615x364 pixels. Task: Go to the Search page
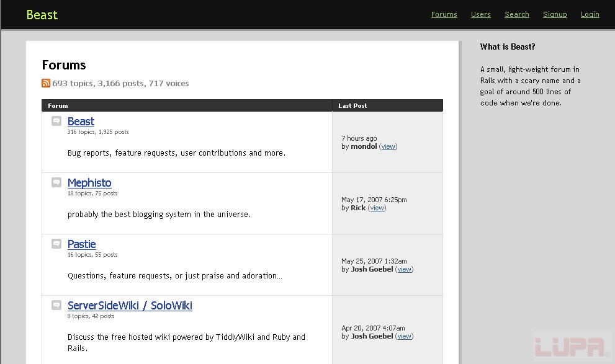click(x=516, y=14)
